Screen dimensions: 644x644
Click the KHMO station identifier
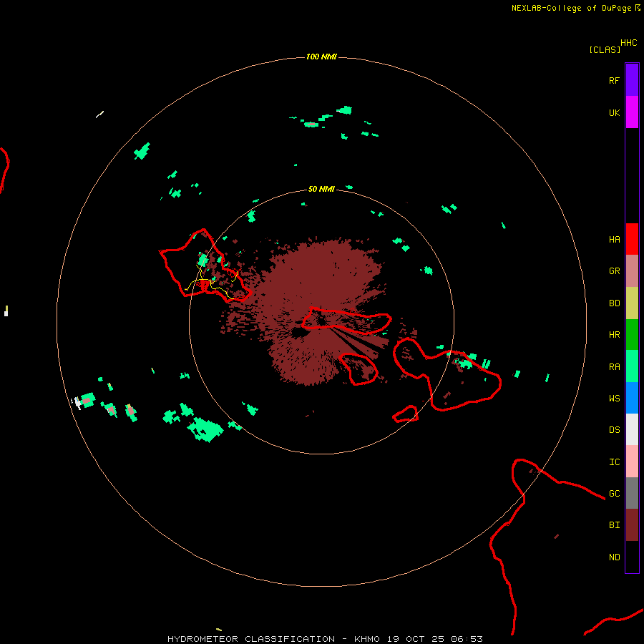(x=367, y=639)
